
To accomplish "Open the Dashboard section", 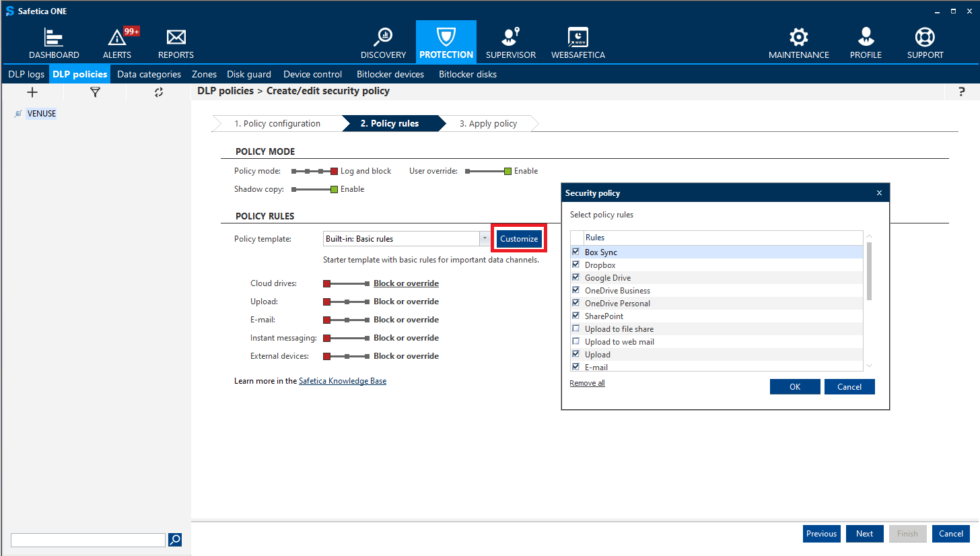I will 54,44.
